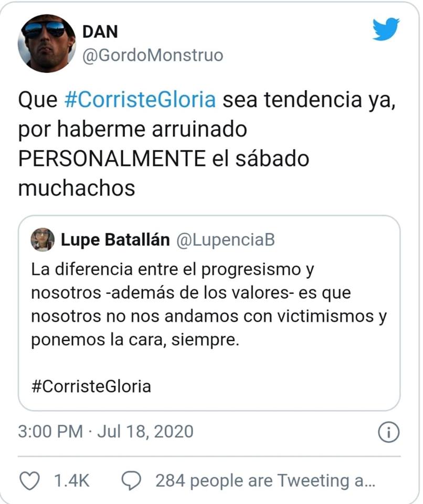Screen dimensions: 423x504
Task: Open the Twitter bird logo
Action: pyautogui.click(x=386, y=29)
